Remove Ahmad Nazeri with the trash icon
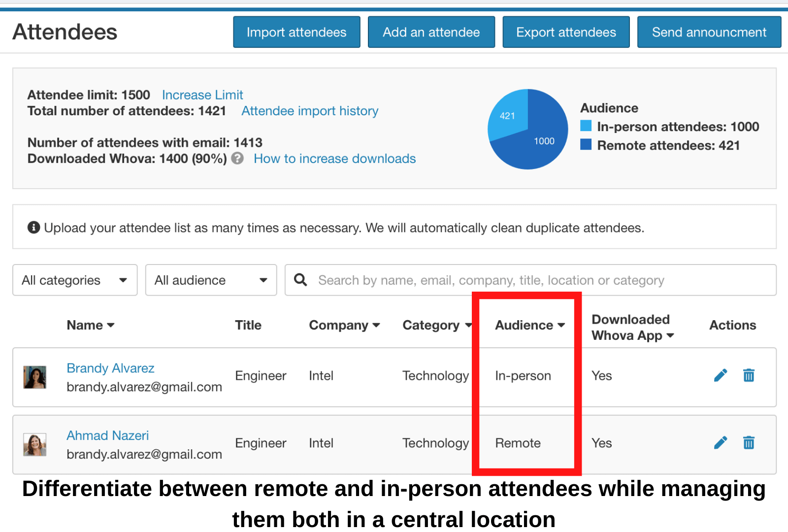Screen dimensions: 788x532 749,442
